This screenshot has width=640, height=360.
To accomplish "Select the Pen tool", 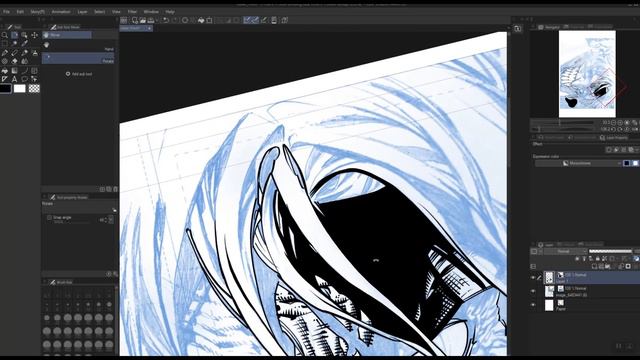I will [4, 53].
